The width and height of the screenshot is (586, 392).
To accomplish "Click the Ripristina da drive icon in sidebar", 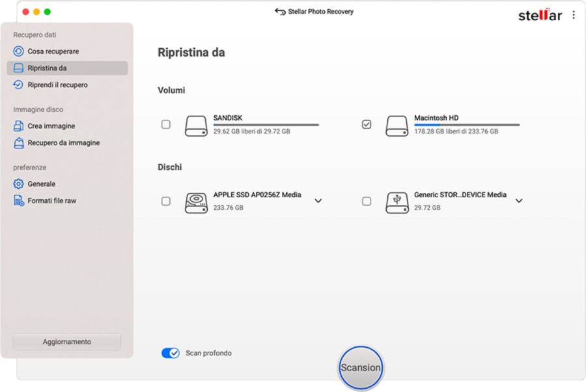I will (18, 68).
